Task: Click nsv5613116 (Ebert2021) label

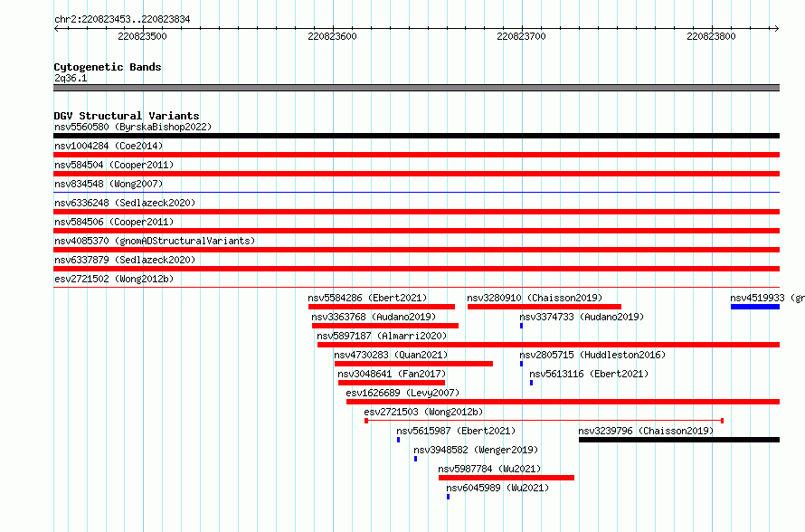Action: [x=589, y=374]
